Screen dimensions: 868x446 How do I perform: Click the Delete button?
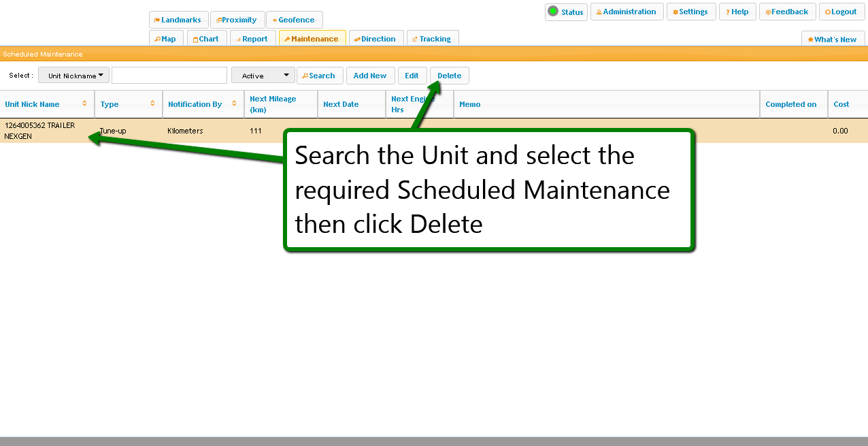449,76
